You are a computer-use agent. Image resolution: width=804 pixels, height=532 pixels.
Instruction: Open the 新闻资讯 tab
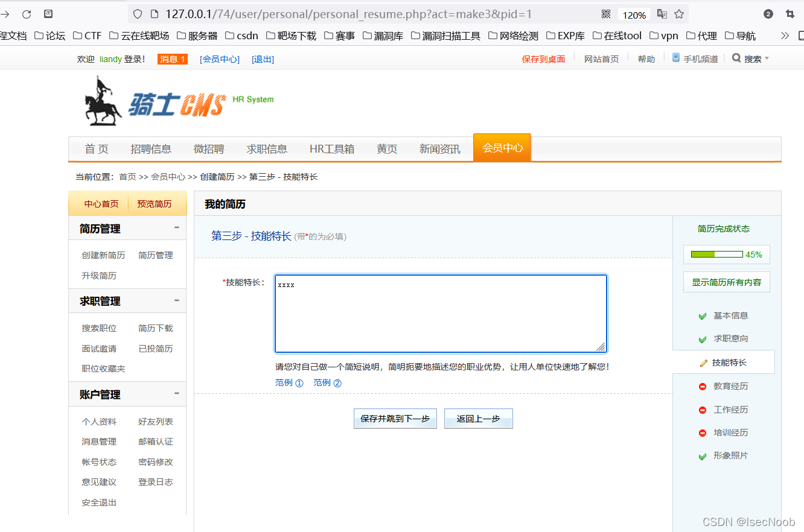[439, 148]
